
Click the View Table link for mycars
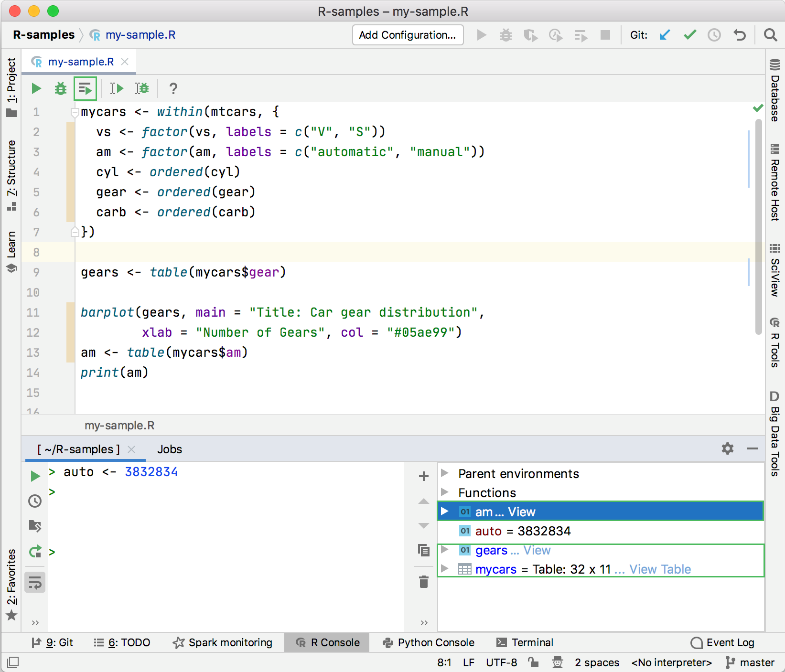(x=660, y=569)
